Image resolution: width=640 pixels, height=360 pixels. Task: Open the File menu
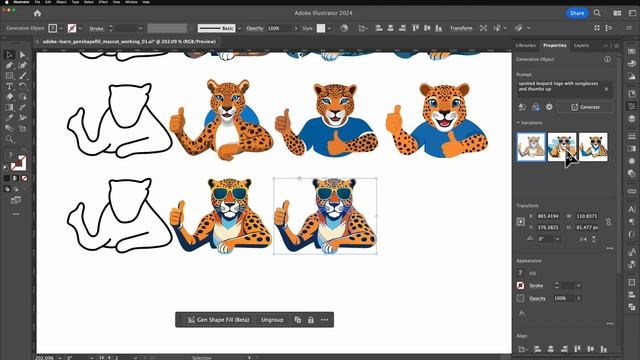point(37,2)
